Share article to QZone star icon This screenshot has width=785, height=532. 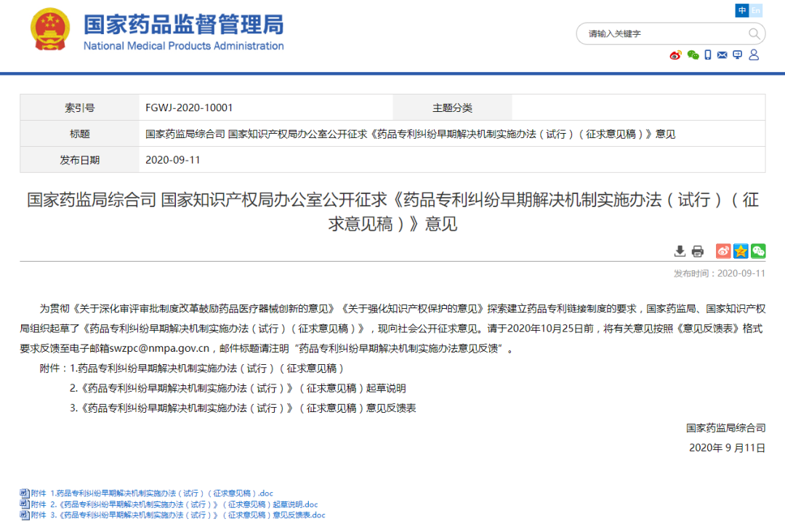pyautogui.click(x=741, y=251)
